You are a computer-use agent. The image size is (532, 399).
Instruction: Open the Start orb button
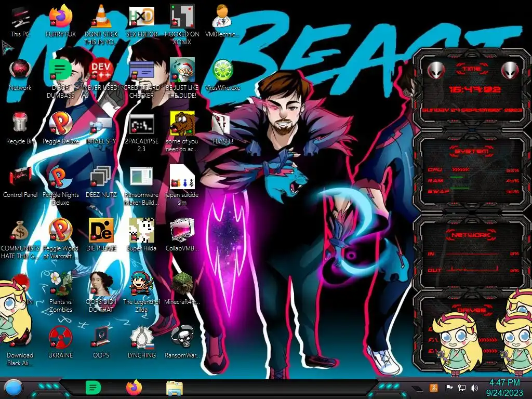click(13, 388)
